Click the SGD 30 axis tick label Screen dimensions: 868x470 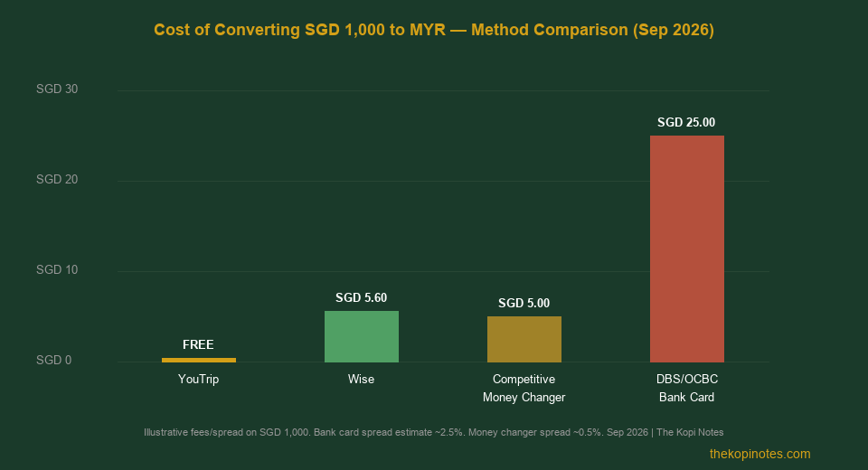pos(57,89)
